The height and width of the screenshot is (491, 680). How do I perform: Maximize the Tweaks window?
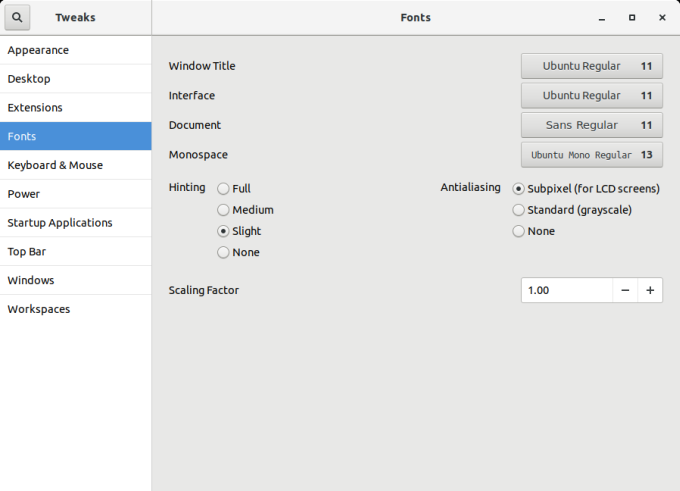click(631, 18)
